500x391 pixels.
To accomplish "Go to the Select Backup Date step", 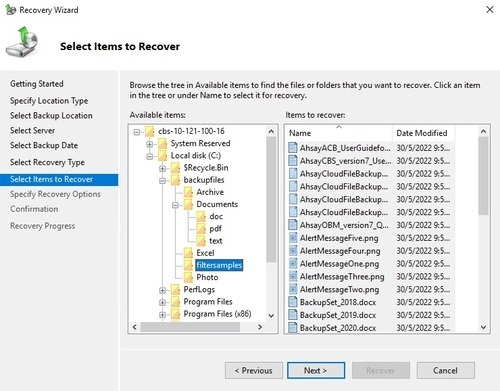I will point(44,145).
